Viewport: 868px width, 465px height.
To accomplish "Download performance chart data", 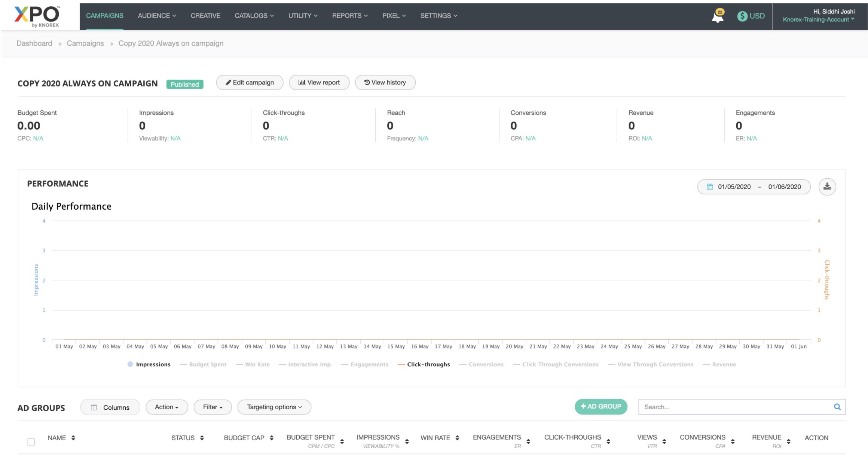I will point(827,187).
